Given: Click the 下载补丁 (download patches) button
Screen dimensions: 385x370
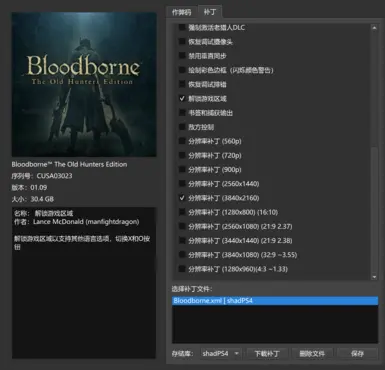Looking at the screenshot, I should click(267, 353).
